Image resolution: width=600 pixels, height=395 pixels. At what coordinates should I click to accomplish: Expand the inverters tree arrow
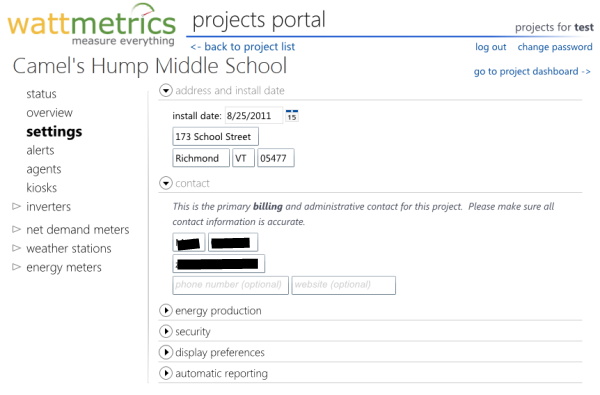16,207
